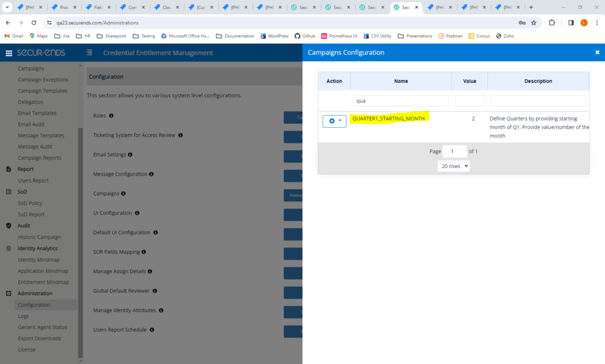Click the Default UI Configuration info icon
This screenshot has width=605, height=364.
(x=155, y=232)
